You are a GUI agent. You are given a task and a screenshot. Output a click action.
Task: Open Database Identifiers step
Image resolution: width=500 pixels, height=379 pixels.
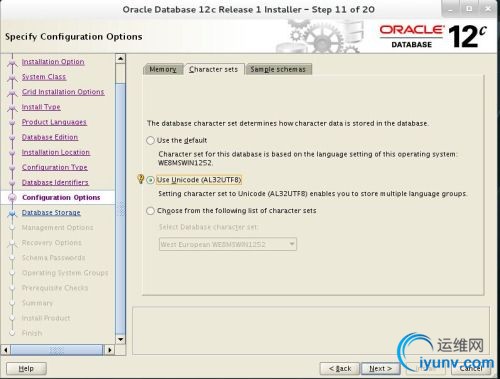point(55,182)
